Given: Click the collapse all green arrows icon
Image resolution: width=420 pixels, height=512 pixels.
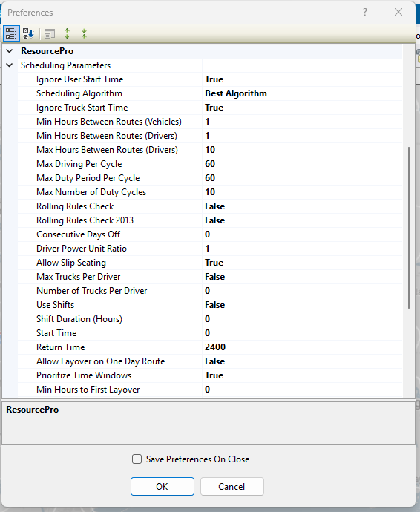Looking at the screenshot, I should (85, 33).
